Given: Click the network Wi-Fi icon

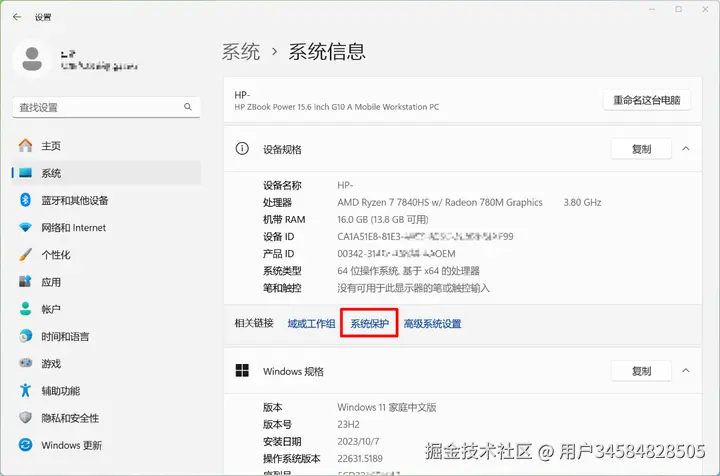Looking at the screenshot, I should pyautogui.click(x=25, y=227).
